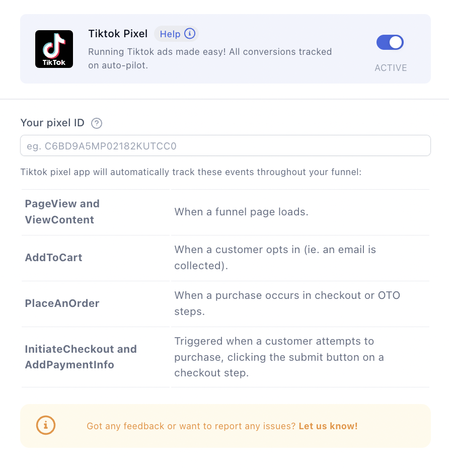Click the "PageView and ViewContent" event name
Viewport: 449px width, 476px height.
[62, 212]
